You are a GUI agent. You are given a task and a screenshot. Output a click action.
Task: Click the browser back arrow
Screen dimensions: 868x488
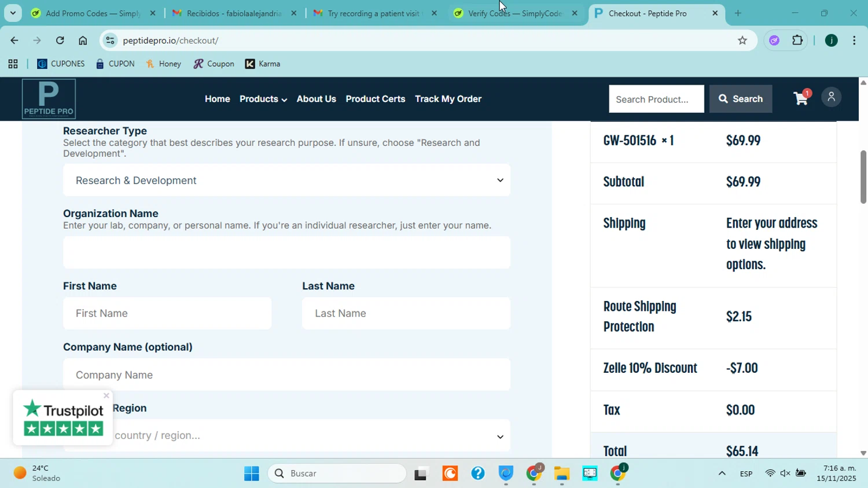click(x=14, y=41)
